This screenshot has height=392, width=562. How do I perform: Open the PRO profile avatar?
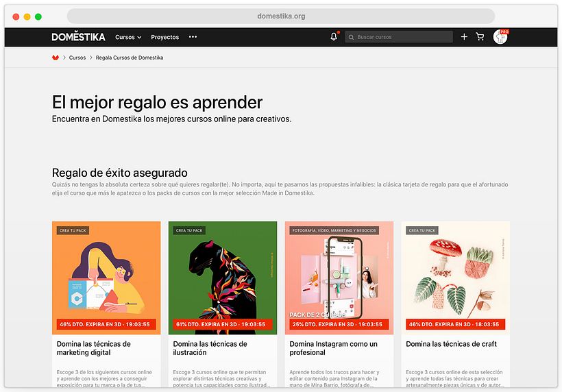click(500, 36)
